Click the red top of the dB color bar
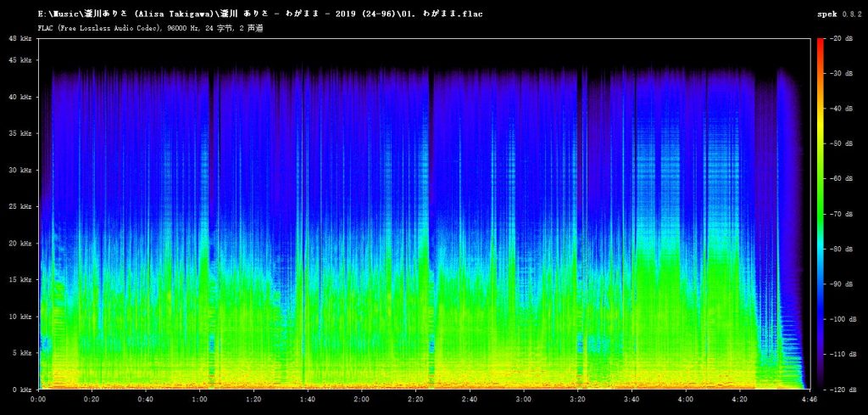868x415 pixels. pyautogui.click(x=821, y=44)
